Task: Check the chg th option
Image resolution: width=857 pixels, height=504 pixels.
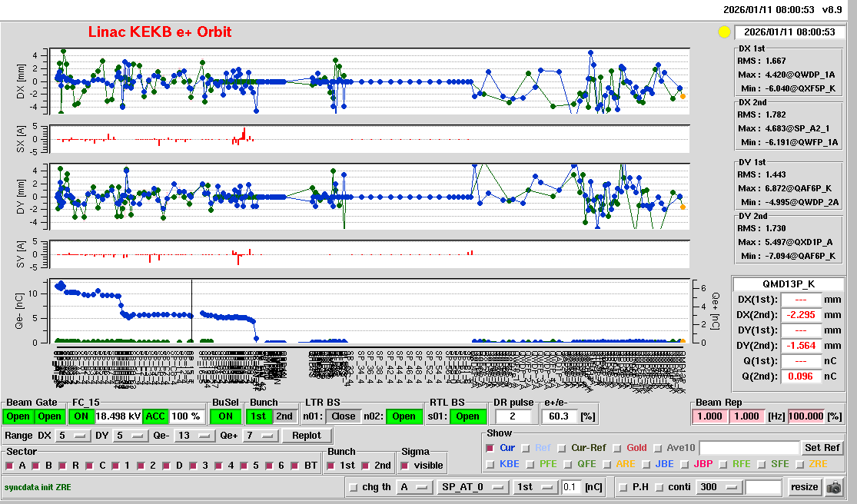Action: (x=354, y=487)
